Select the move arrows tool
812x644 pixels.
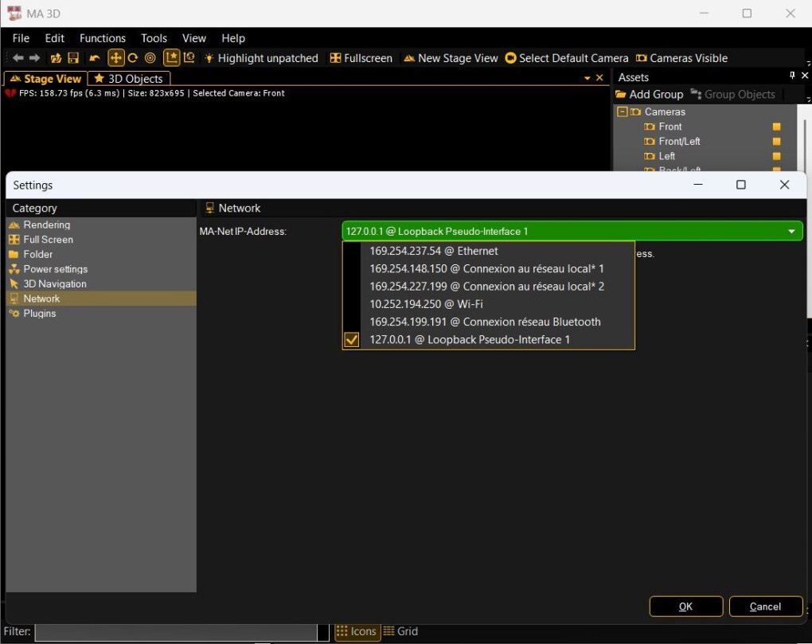pos(115,58)
